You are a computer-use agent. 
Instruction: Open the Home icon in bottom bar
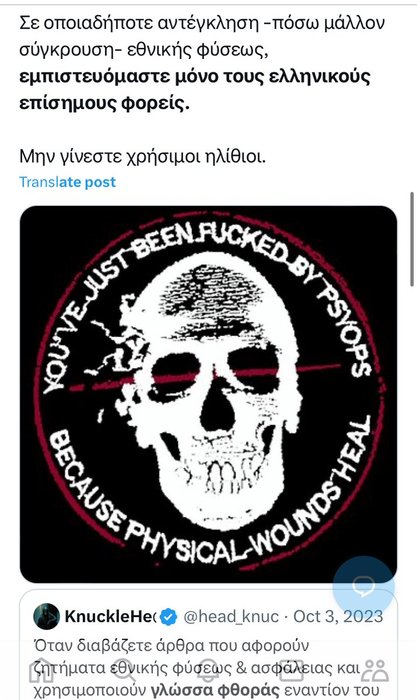(42, 670)
